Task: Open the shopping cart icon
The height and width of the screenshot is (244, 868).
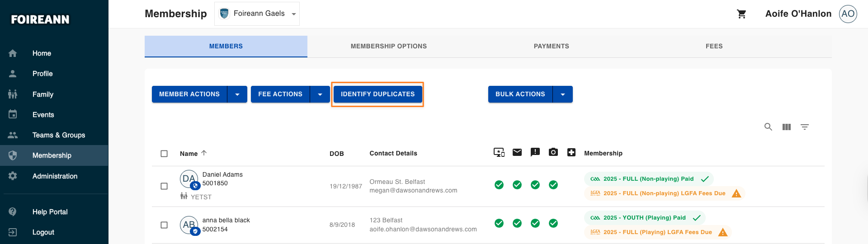Action: coord(741,14)
